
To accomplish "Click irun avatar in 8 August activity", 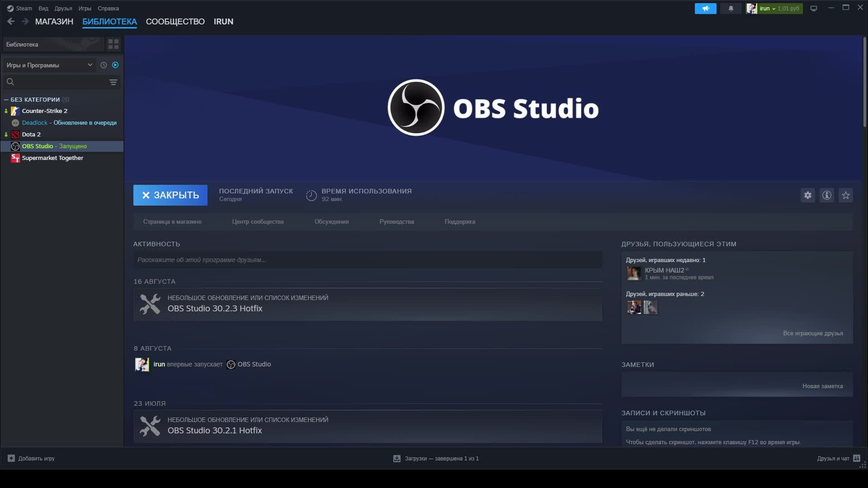I will point(142,365).
